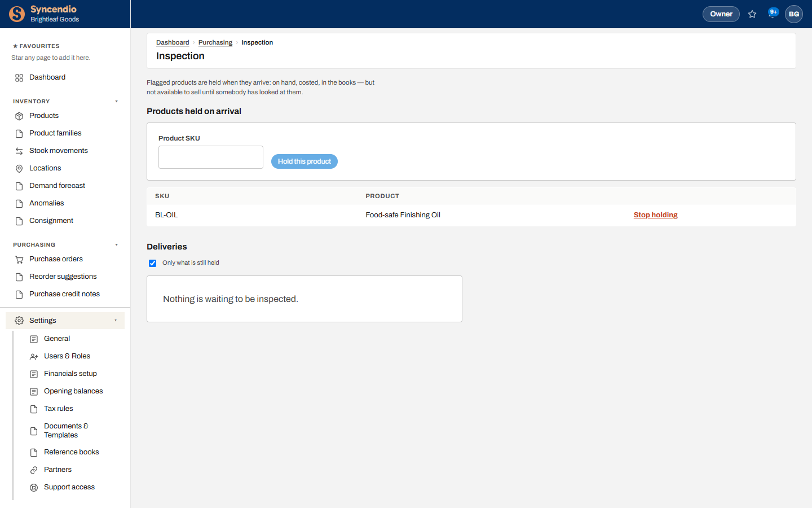Viewport: 812px width, 508px height.
Task: Untick Only what is still held
Action: [152, 263]
